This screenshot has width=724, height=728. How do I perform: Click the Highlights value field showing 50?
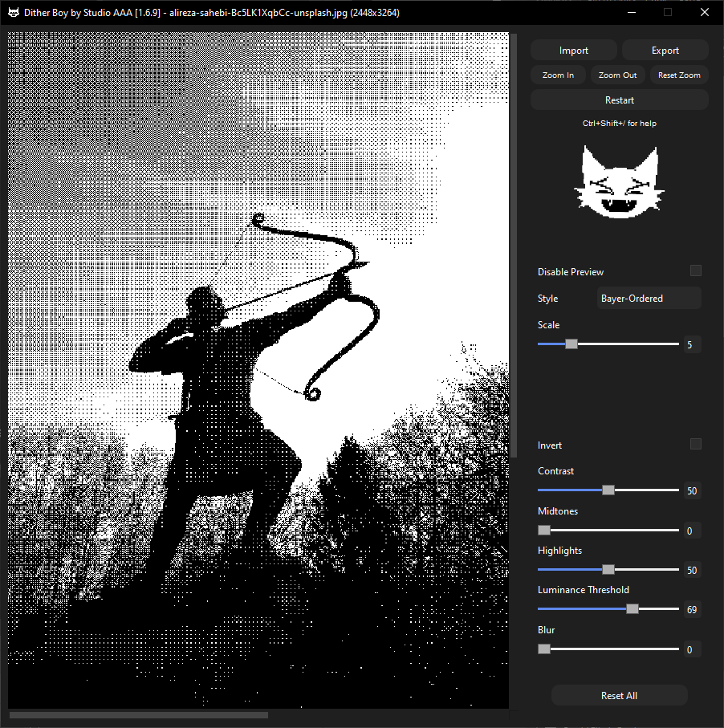[x=692, y=570]
